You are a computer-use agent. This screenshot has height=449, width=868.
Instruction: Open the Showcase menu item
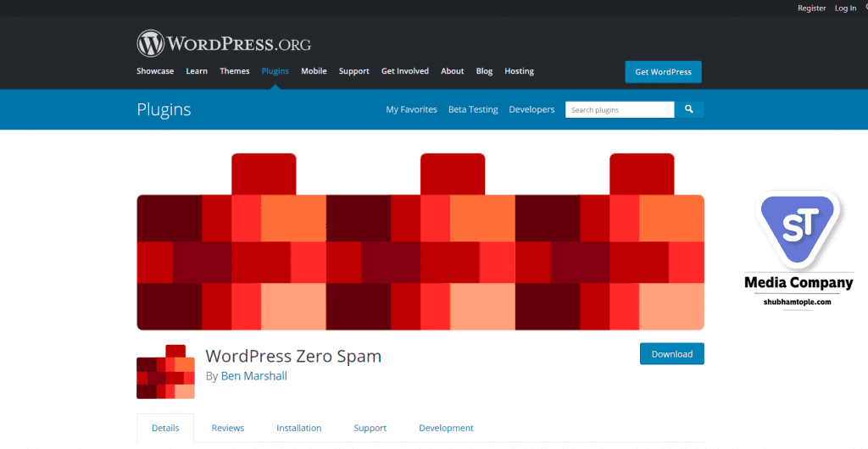click(x=155, y=71)
